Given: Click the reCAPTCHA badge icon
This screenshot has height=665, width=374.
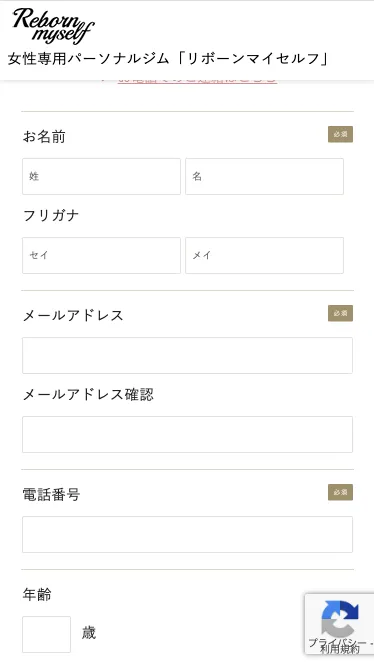Looking at the screenshot, I should pos(340,619).
